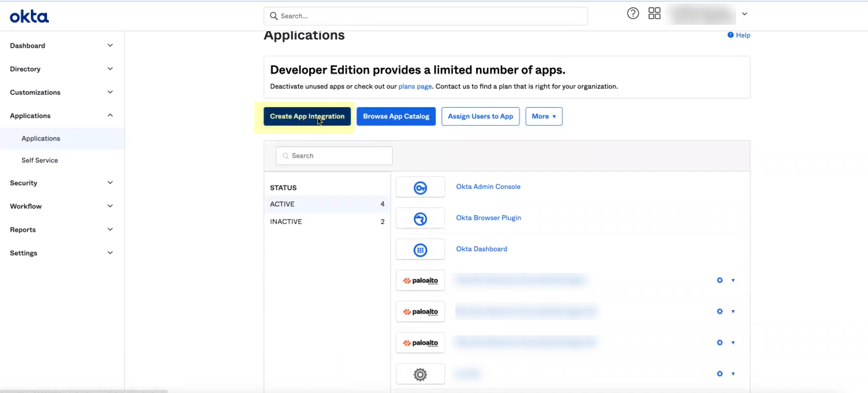The height and width of the screenshot is (393, 868).
Task: Click the first paloalto app logo
Action: point(420,281)
